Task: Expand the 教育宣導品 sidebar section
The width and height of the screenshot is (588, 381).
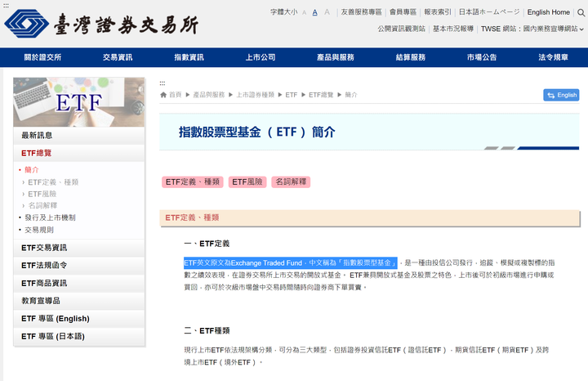Action: coord(78,301)
